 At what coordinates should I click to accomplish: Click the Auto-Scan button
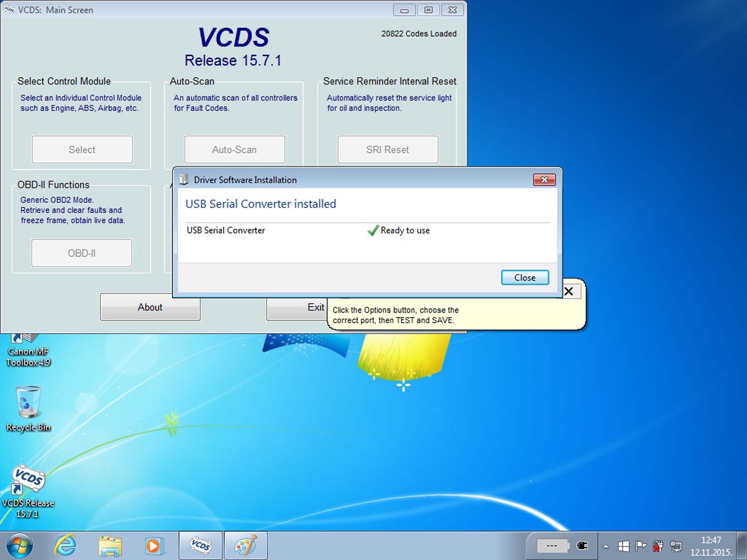[235, 150]
